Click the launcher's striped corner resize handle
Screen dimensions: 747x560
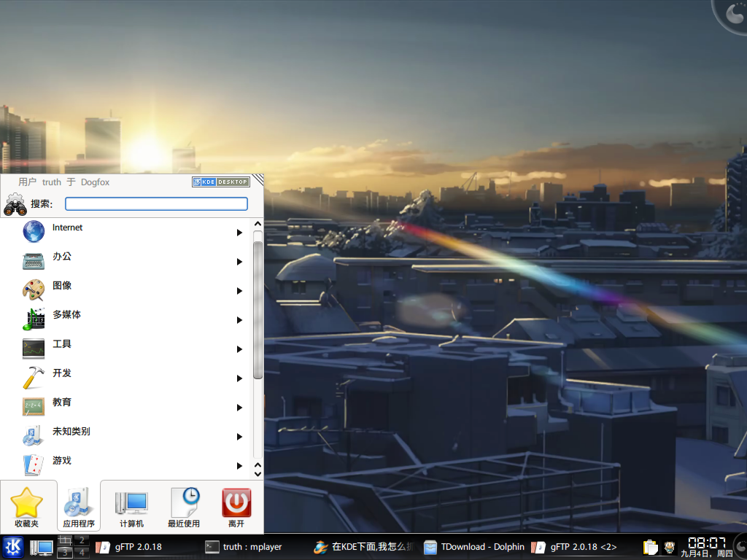point(258,179)
